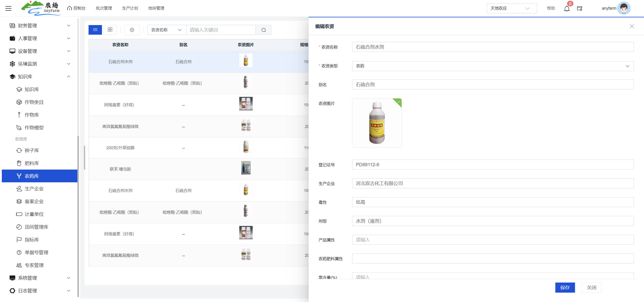The height and width of the screenshot is (302, 644).
Task: Switch to grid card view
Action: [x=110, y=30]
